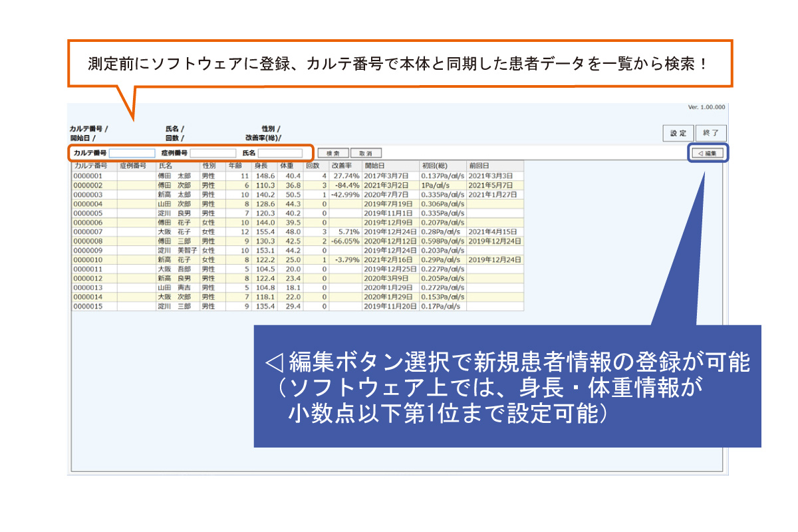Screen dimensions: 798x532
Task: Click the ◁ 編集 edit button
Action: tap(707, 153)
